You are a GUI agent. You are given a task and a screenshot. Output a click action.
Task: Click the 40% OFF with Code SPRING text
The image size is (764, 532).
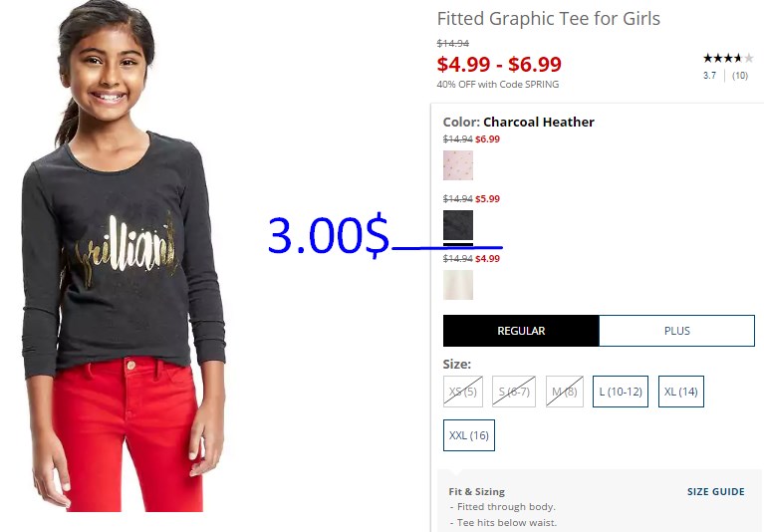click(x=497, y=85)
